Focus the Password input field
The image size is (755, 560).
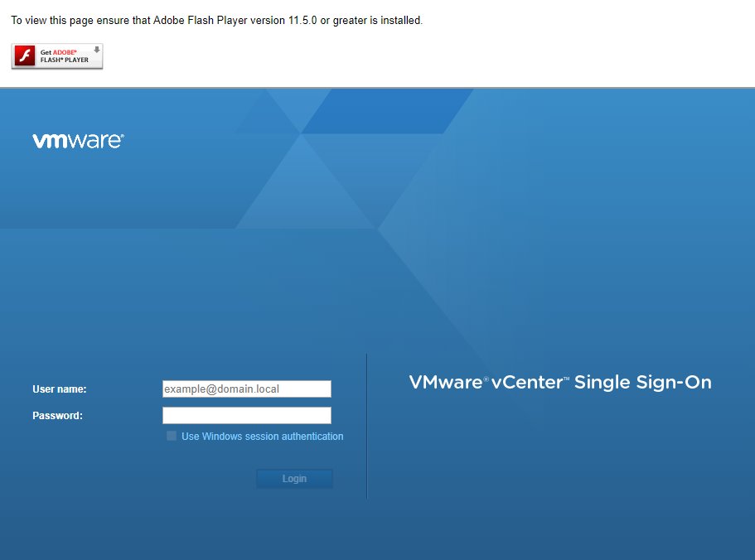pos(246,415)
